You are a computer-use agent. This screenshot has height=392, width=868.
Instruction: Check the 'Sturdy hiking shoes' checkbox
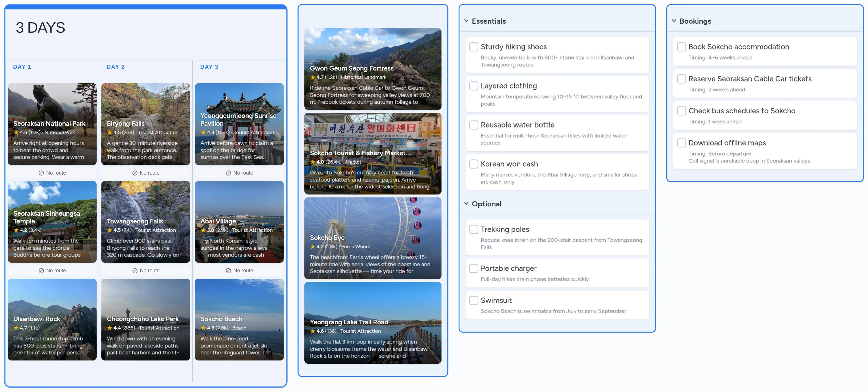pyautogui.click(x=474, y=47)
